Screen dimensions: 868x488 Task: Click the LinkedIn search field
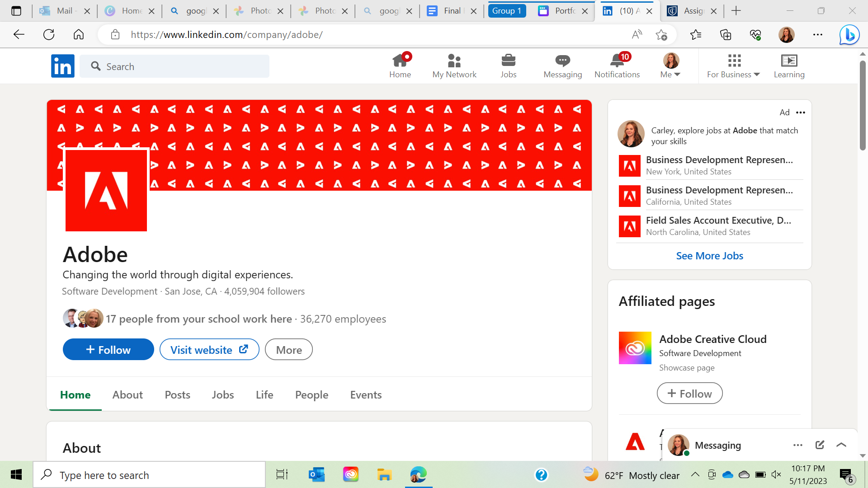[175, 66]
